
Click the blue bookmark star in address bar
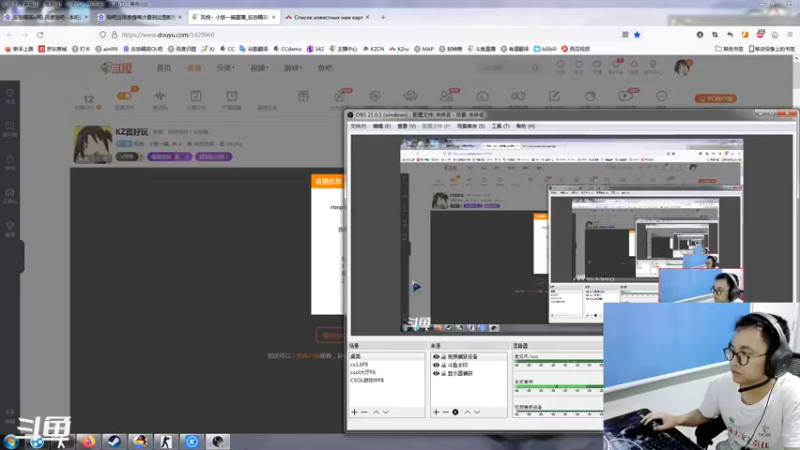pos(637,35)
